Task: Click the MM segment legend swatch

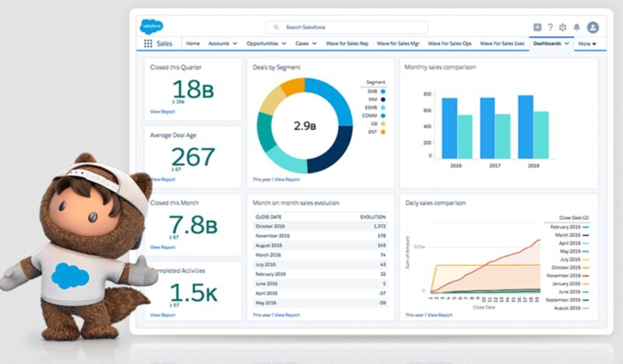Action: [383, 100]
